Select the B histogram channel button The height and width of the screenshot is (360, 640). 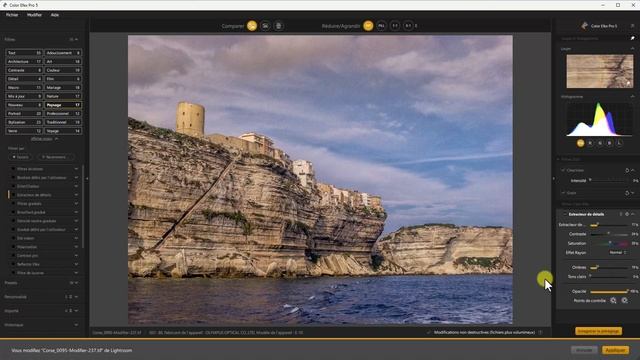tap(609, 143)
